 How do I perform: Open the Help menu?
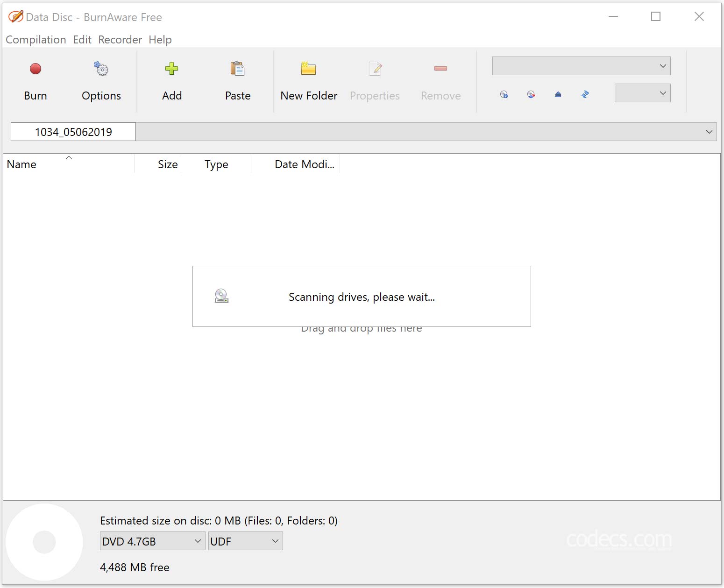click(x=160, y=40)
